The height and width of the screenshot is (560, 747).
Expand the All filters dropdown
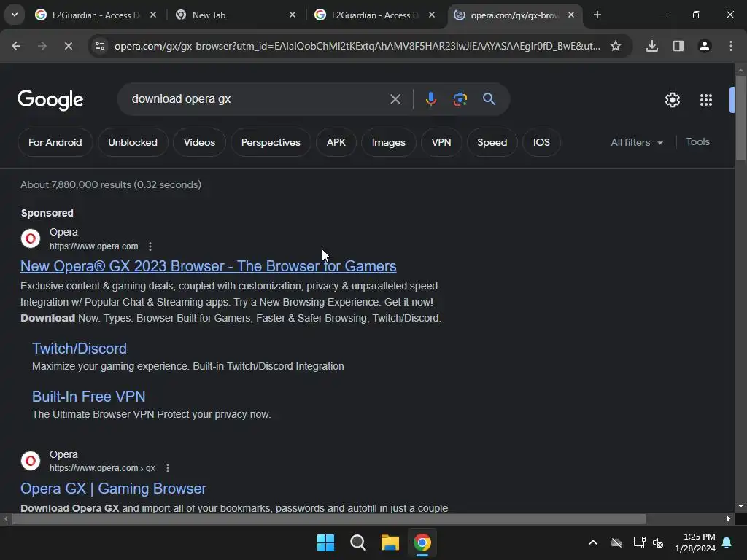pyautogui.click(x=636, y=142)
